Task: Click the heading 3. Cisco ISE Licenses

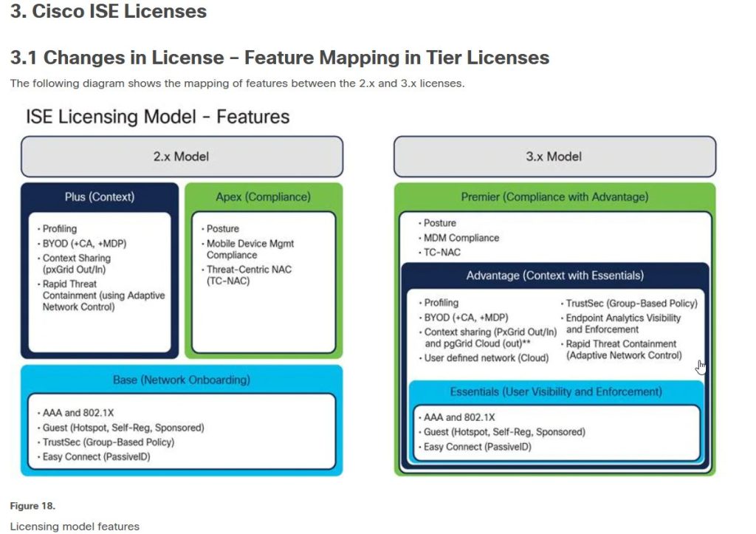Action: 108,11
